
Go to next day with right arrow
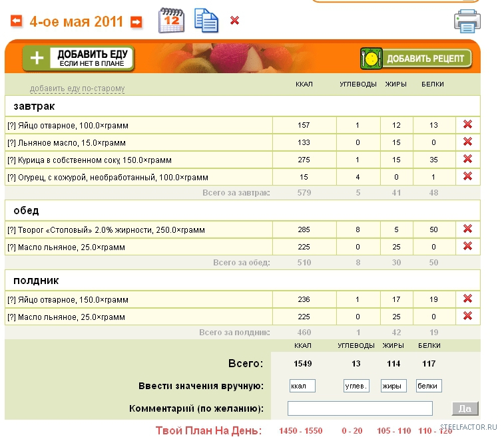136,22
